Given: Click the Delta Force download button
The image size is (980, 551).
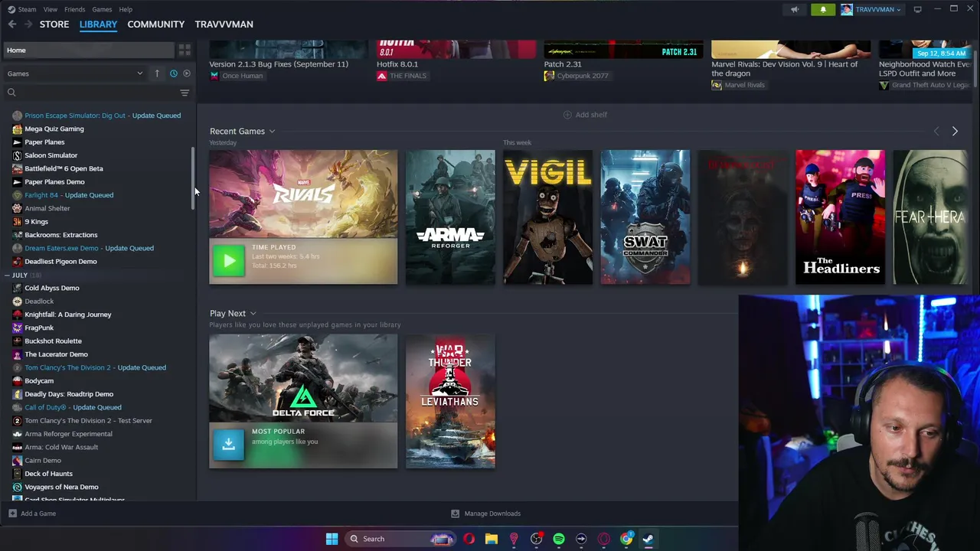Looking at the screenshot, I should point(228,445).
